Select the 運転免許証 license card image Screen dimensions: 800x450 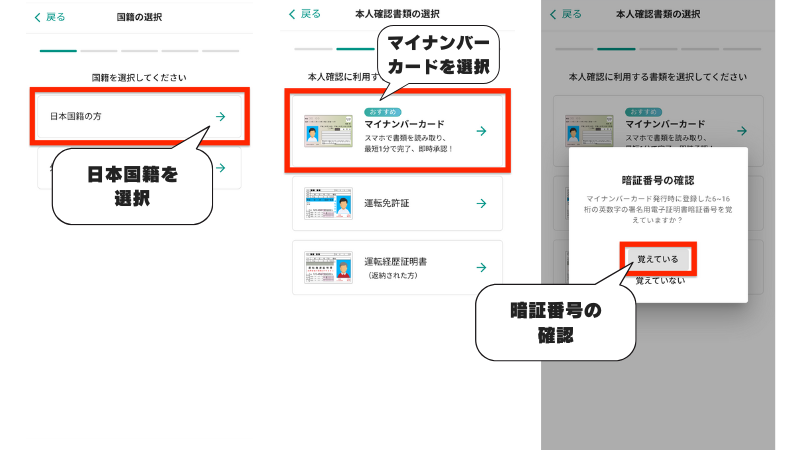[329, 203]
